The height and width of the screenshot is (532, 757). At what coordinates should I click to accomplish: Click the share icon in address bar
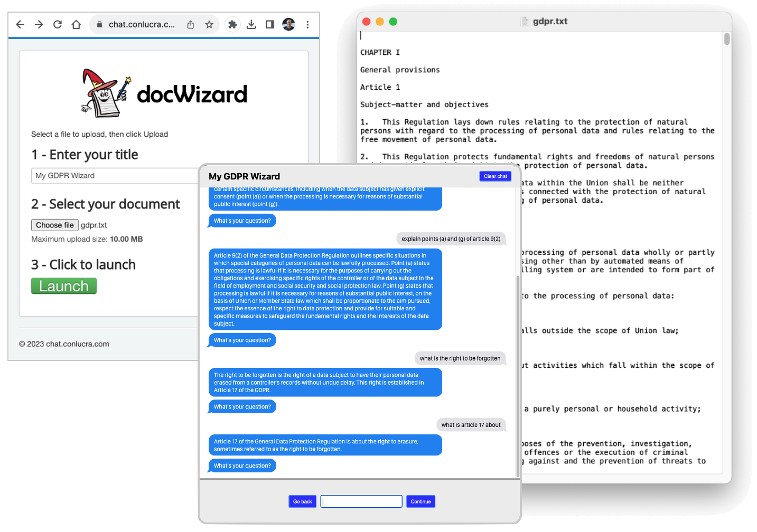(191, 24)
